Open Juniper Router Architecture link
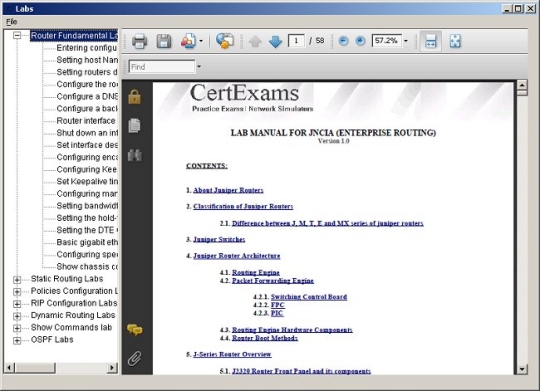This screenshot has height=391, width=540. (x=237, y=256)
